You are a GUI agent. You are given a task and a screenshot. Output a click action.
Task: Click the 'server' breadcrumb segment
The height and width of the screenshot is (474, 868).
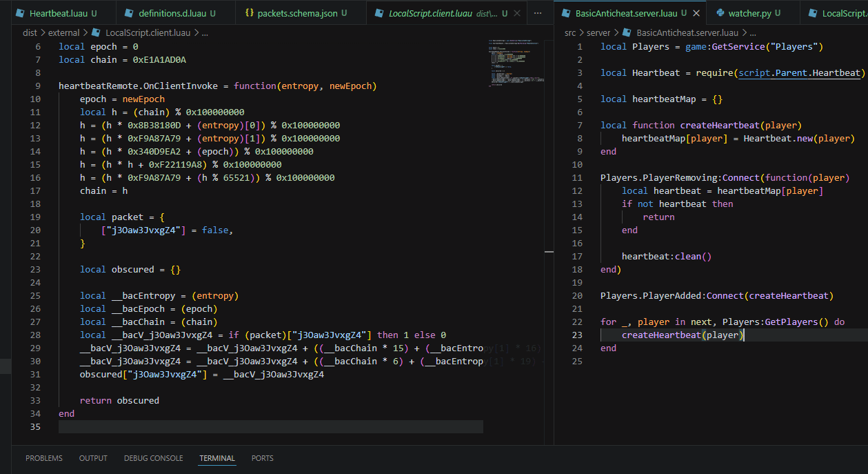click(598, 32)
